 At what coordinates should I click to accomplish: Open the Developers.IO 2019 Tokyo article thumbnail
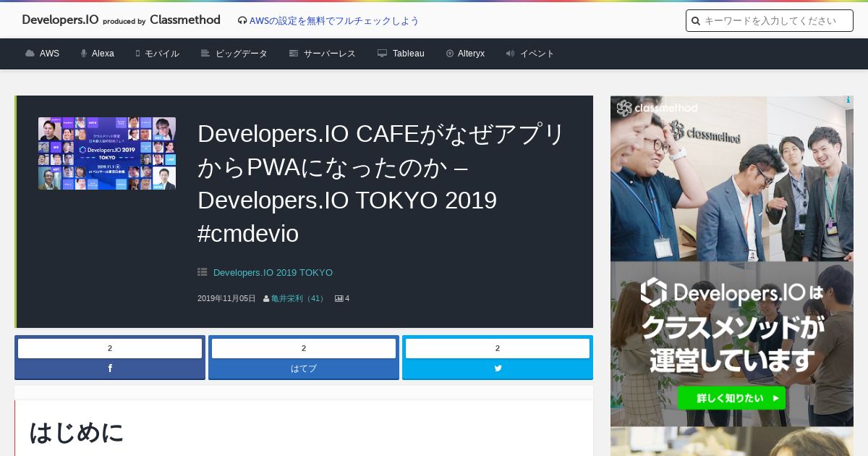coord(107,153)
